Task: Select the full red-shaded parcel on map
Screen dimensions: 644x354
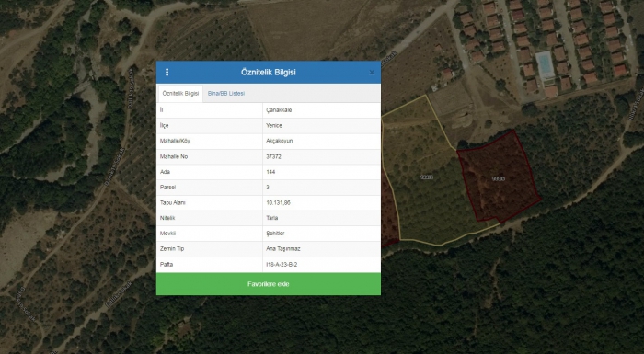Action: (x=499, y=177)
